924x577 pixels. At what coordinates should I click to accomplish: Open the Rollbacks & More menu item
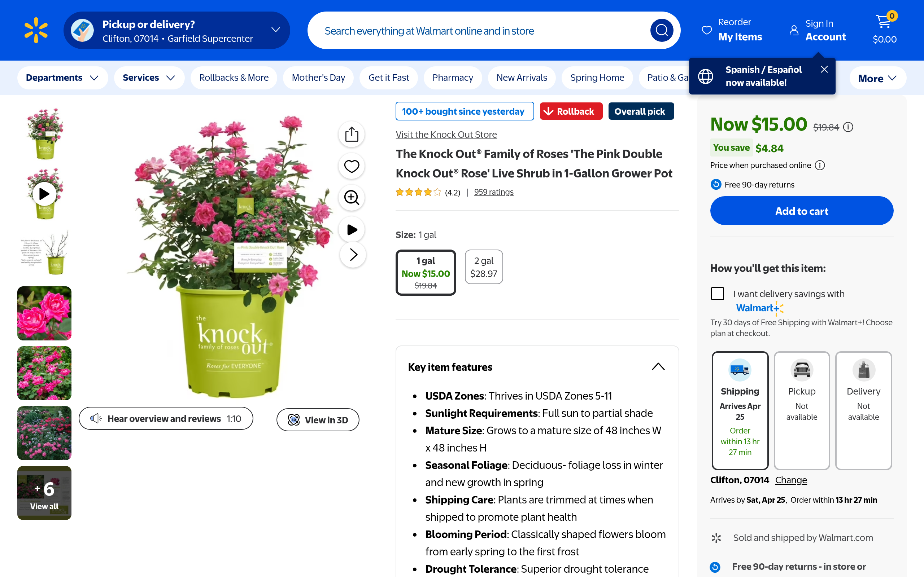(234, 78)
